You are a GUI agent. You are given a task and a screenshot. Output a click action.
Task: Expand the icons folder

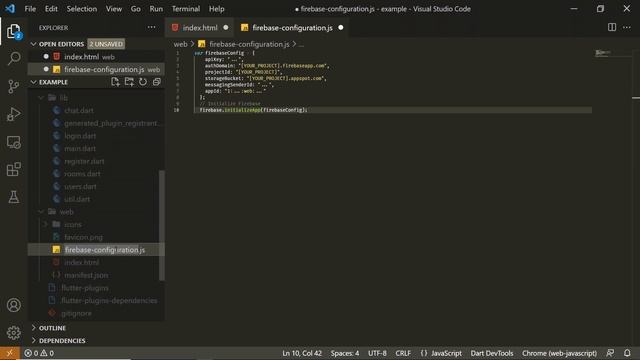73,224
